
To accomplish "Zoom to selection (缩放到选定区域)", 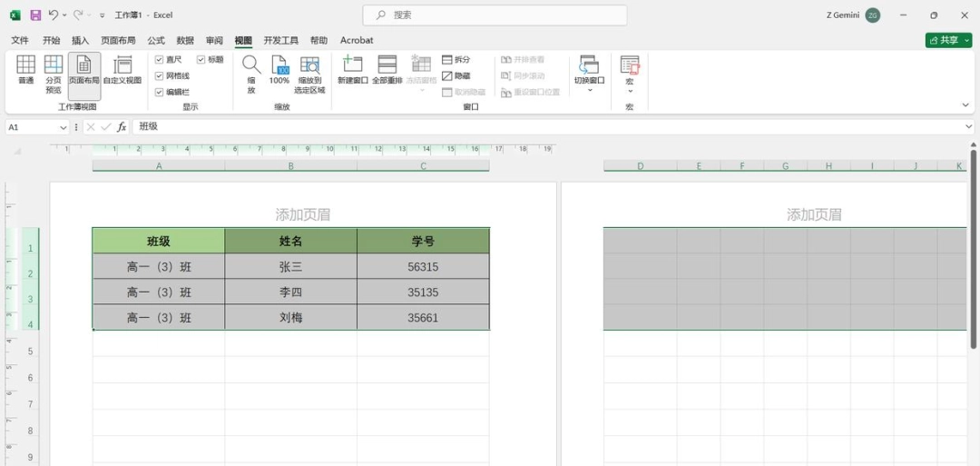I will pos(309,74).
